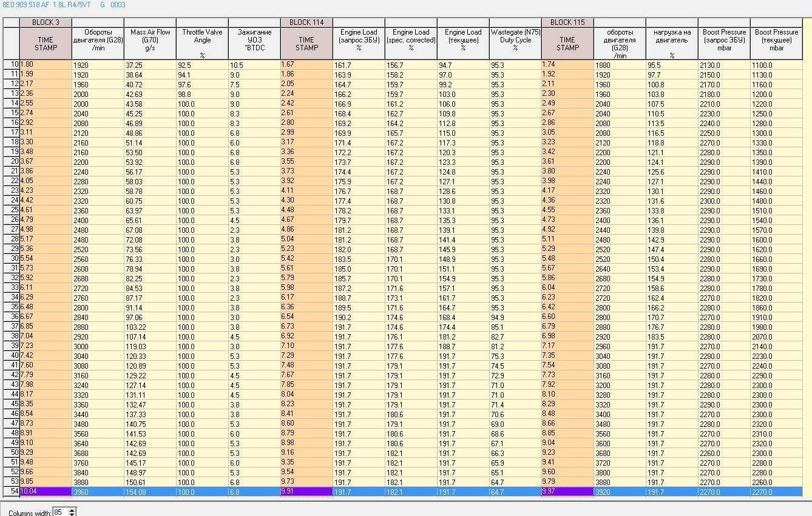Click Mass Air Flow value 150.61
The image size is (812, 516).
[x=150, y=481]
